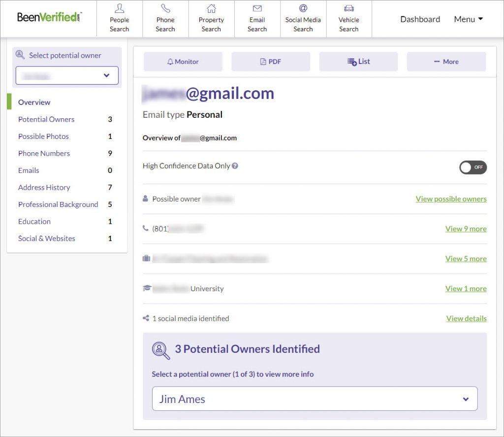Click the Vehicle Search car icon
This screenshot has height=437, width=504.
pyautogui.click(x=349, y=8)
